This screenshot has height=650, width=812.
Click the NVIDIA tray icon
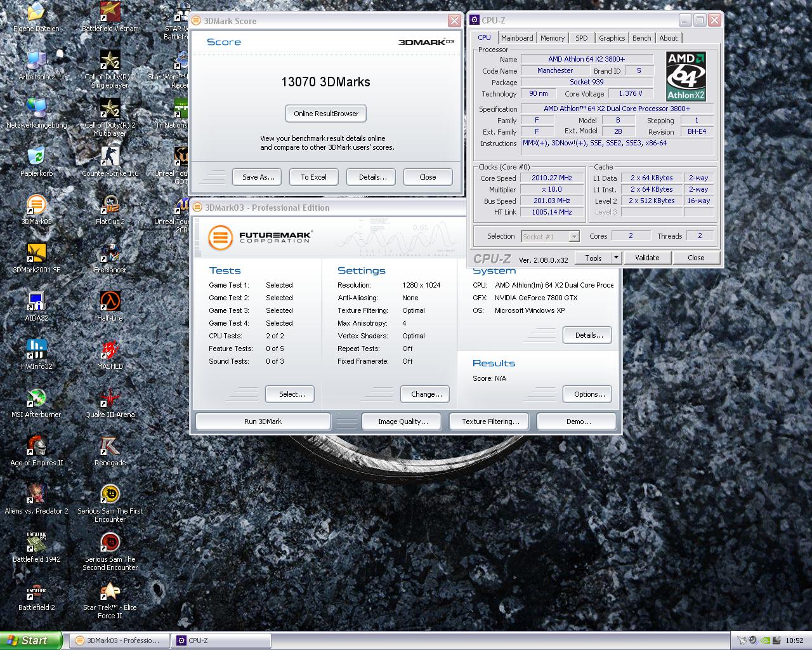[x=765, y=640]
